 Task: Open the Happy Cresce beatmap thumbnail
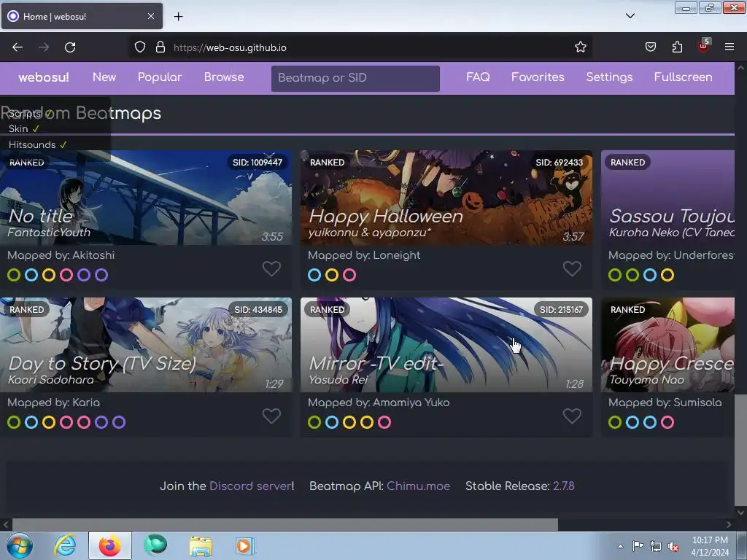668,345
